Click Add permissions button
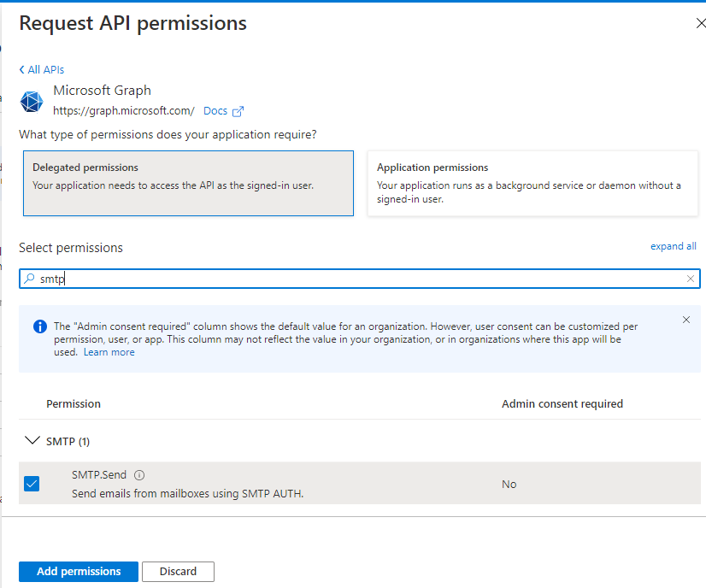The image size is (706, 588). (79, 572)
